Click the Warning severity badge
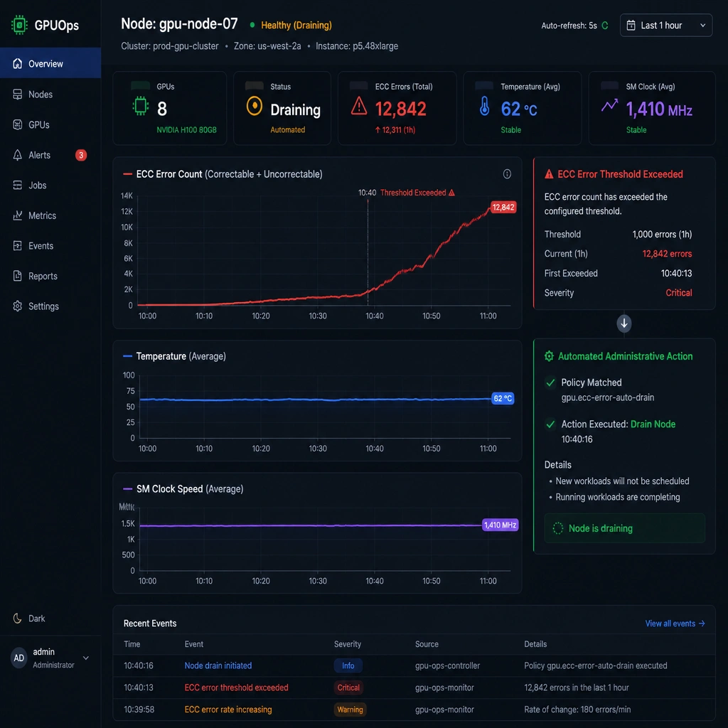Screen dimensions: 728x728 click(x=350, y=709)
